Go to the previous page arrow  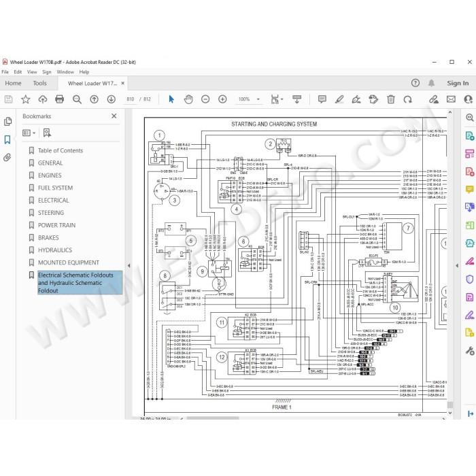94,99
